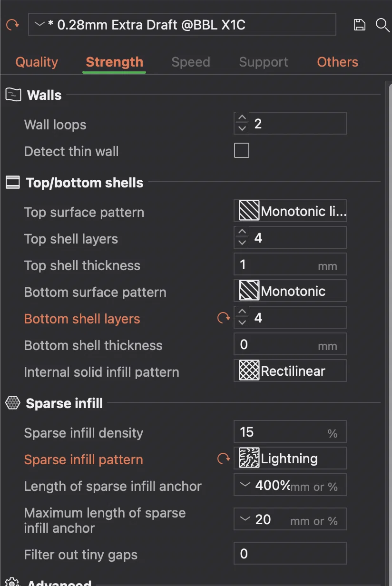Viewport: 392px width, 586px height.
Task: Increase Wall loops with up arrow
Action: (242, 118)
